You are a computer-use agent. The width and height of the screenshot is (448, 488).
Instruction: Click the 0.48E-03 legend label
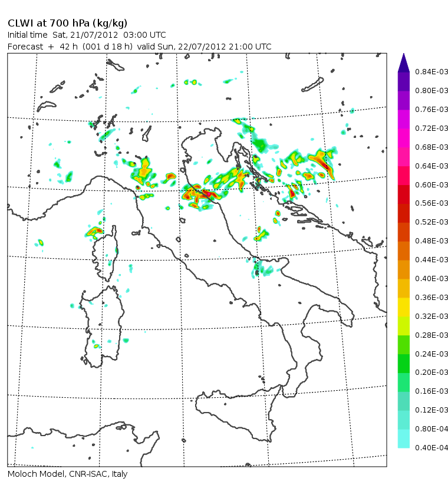coord(431,241)
